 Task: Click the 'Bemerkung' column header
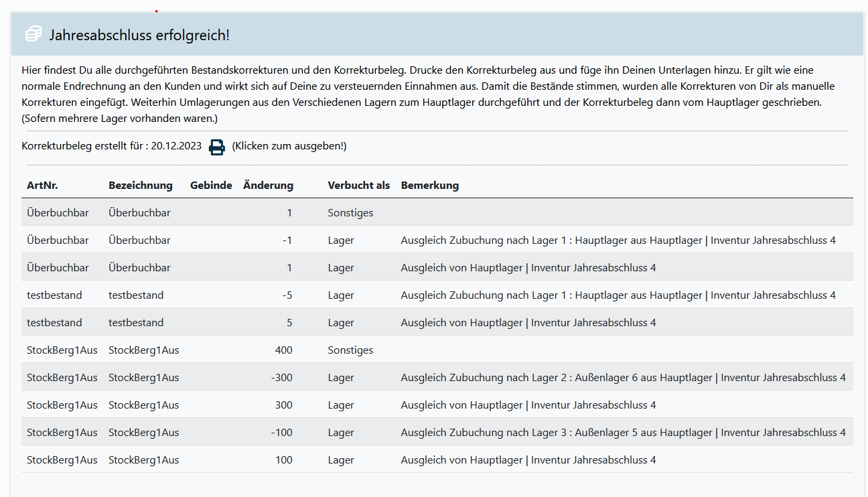click(429, 186)
